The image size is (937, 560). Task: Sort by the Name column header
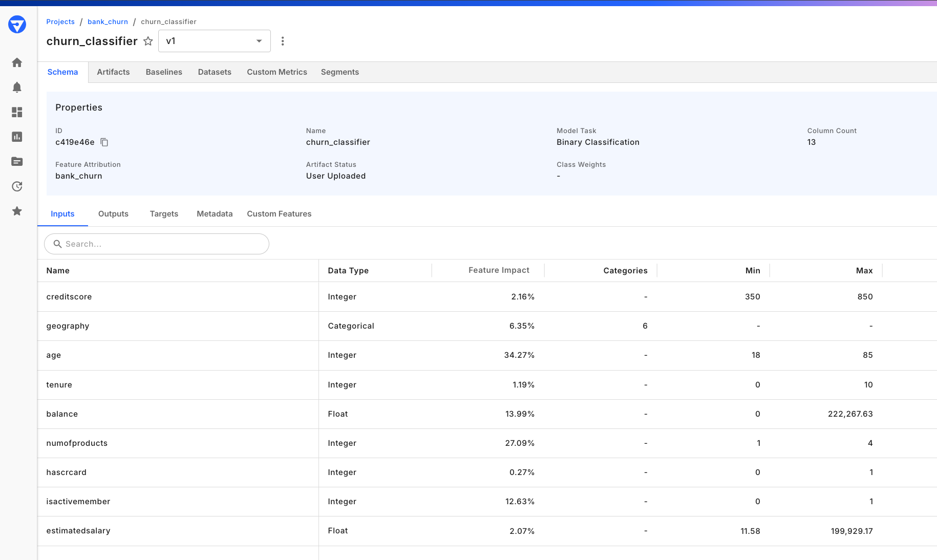pos(58,271)
